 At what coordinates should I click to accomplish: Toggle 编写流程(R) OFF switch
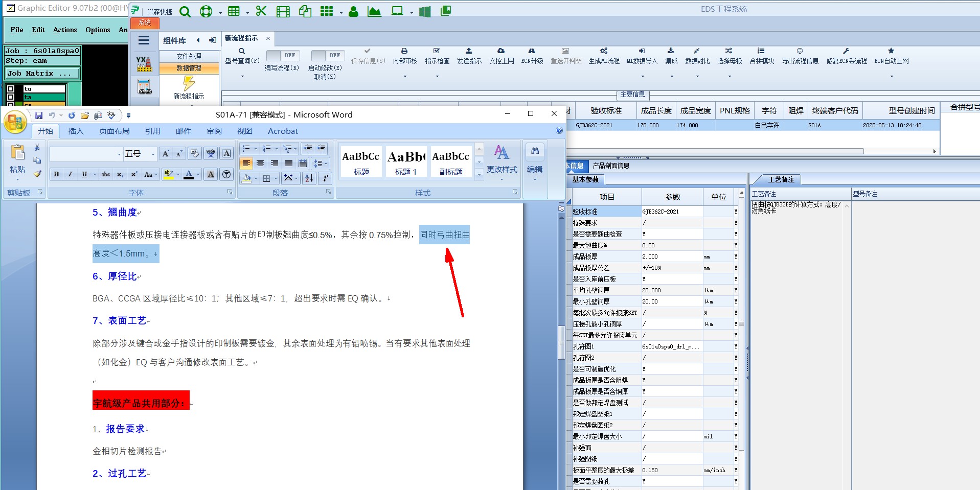[x=283, y=55]
